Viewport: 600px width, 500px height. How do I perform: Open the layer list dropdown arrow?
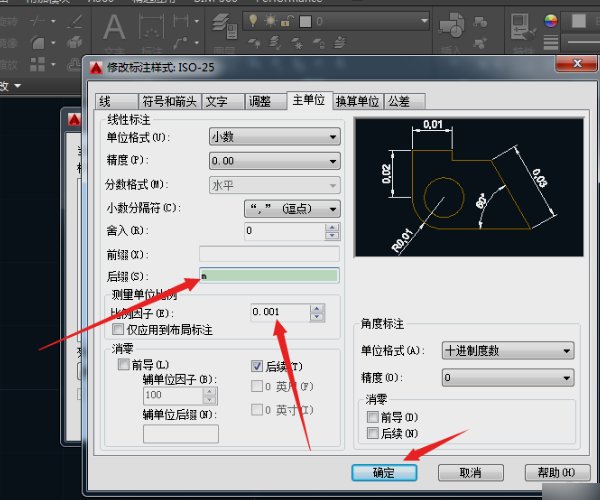(x=424, y=21)
